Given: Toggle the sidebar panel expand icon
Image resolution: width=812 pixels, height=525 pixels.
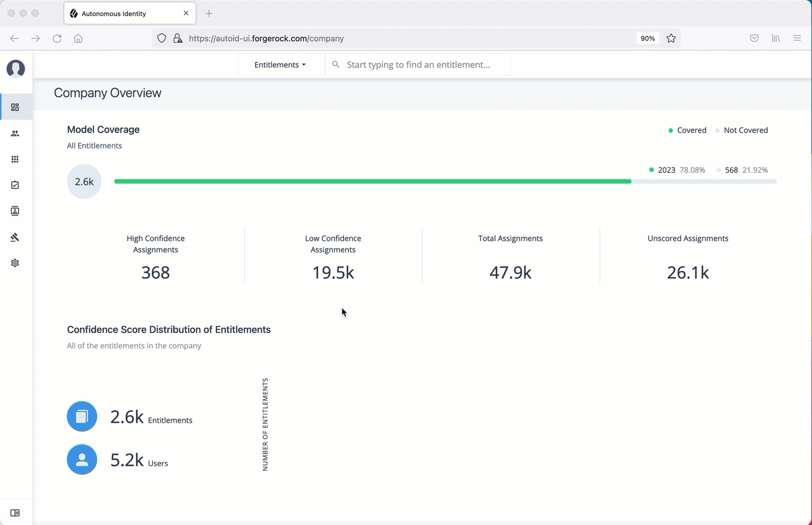Looking at the screenshot, I should (x=15, y=513).
